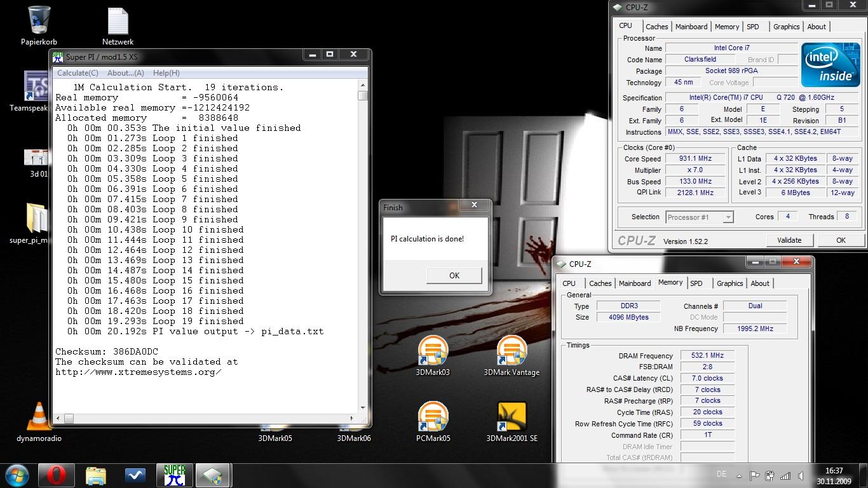Switch to Super PI on the taskbar
868x488 pixels.
(x=175, y=475)
